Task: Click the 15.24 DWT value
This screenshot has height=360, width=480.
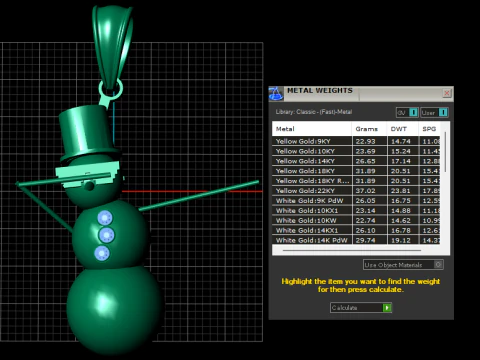Action: tap(401, 151)
